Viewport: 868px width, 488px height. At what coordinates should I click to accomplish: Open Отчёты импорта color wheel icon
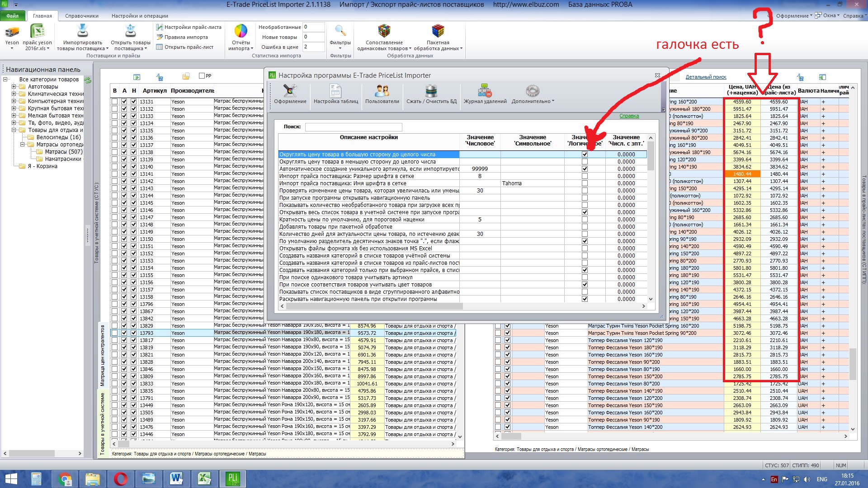(241, 31)
